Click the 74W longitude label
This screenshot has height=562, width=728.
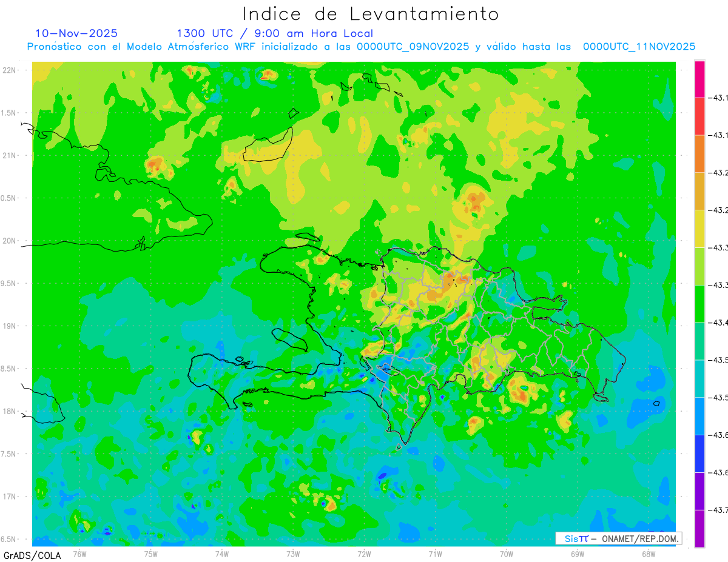[x=222, y=554]
